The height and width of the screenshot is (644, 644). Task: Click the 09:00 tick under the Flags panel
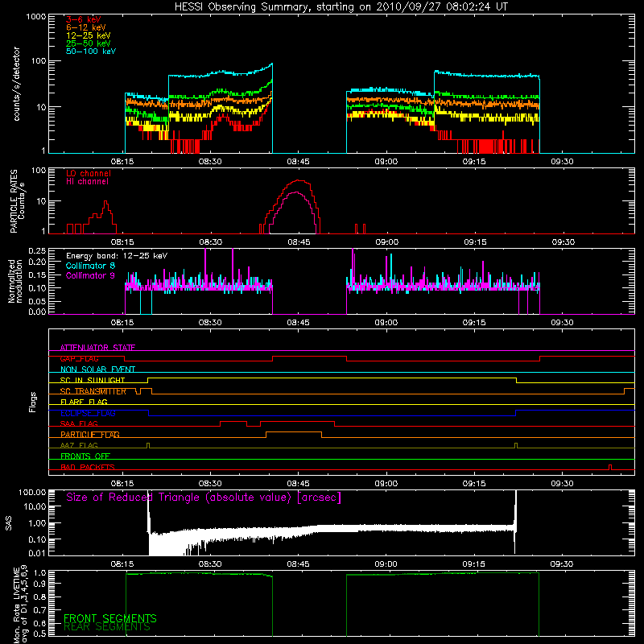point(386,484)
